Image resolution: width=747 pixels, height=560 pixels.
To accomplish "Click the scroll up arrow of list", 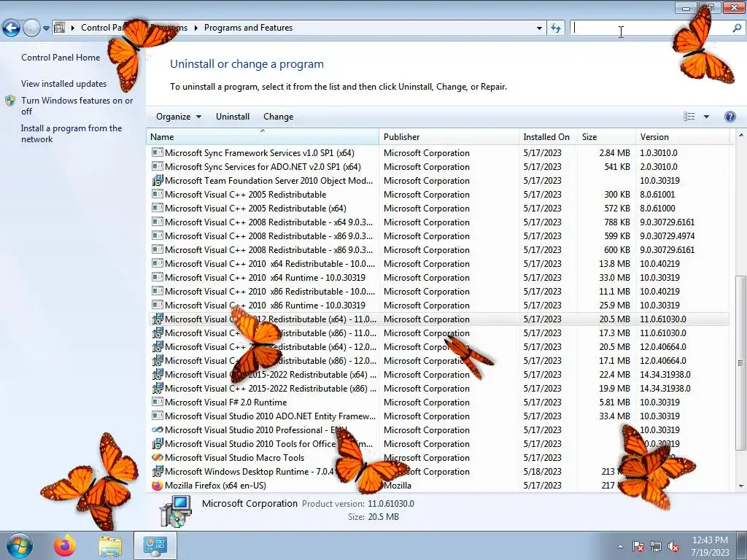I will (x=741, y=135).
